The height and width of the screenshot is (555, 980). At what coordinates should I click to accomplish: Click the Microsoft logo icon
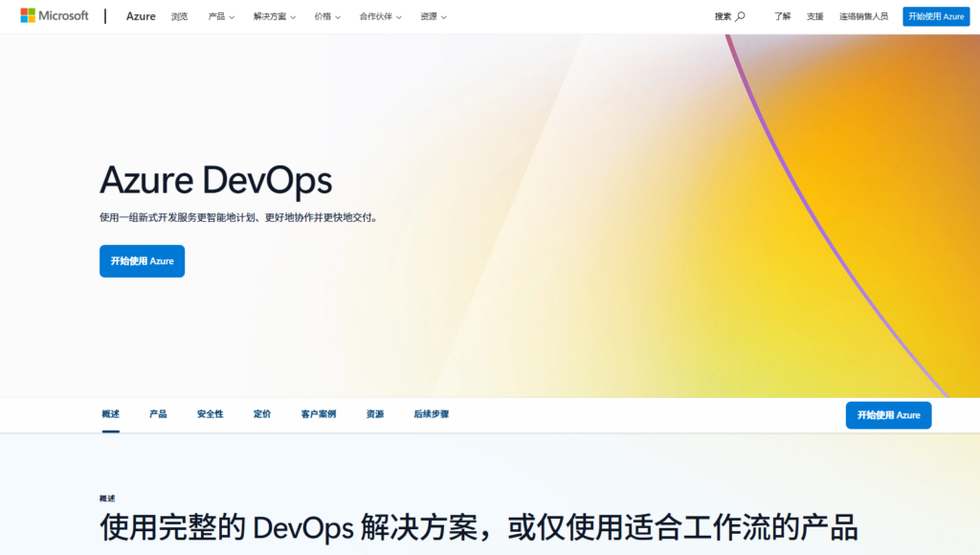[28, 16]
